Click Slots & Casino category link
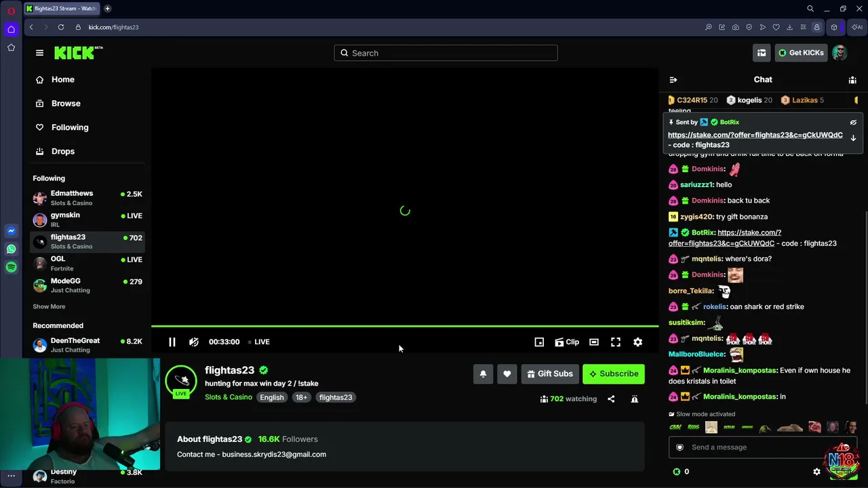This screenshot has height=488, width=868. (229, 397)
